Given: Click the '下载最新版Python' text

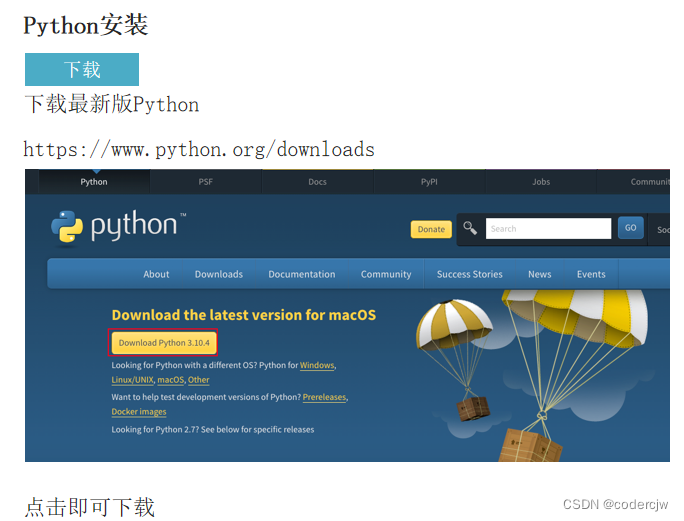Looking at the screenshot, I should pos(112,104).
